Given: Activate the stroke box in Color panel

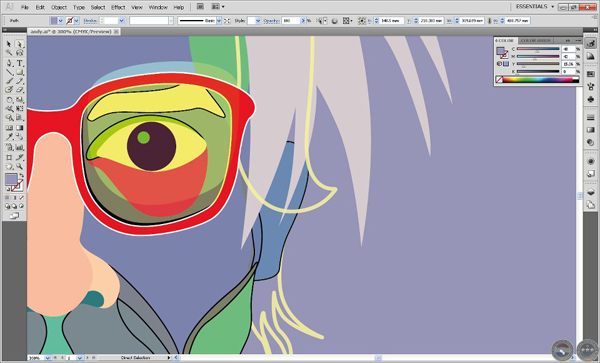Looking at the screenshot, I should pos(505,55).
